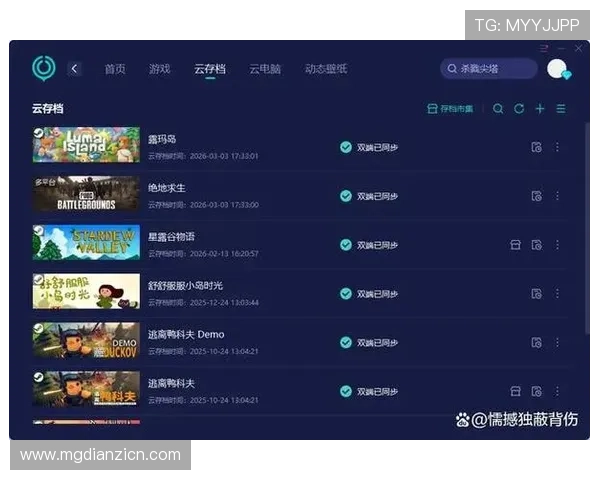600x480 pixels.
Task: Open more options for 舒舒服服小岛时光
Action: pos(557,294)
